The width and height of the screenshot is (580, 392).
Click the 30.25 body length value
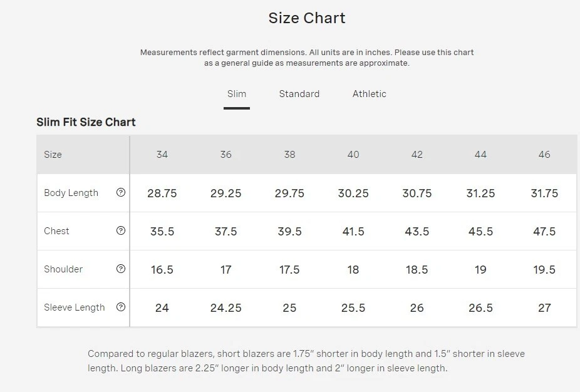(353, 193)
